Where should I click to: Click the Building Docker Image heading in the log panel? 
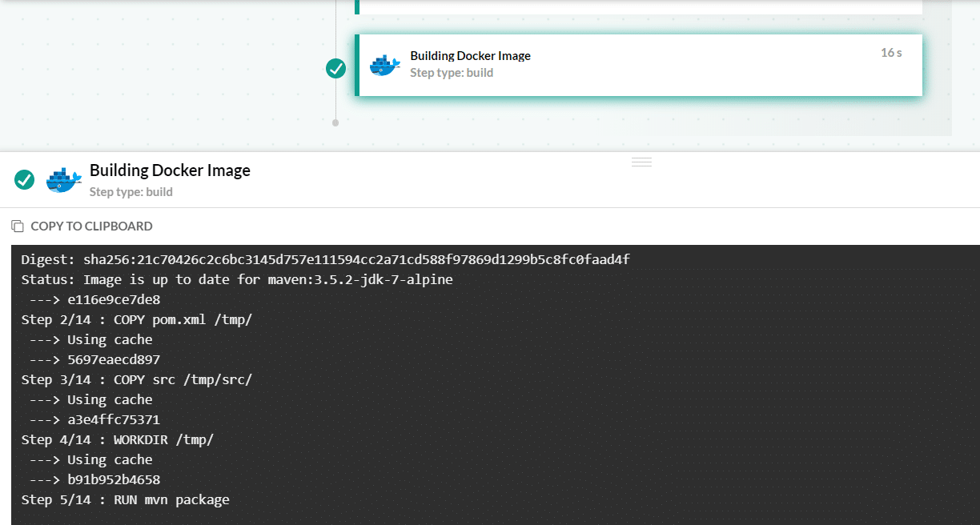coord(170,170)
